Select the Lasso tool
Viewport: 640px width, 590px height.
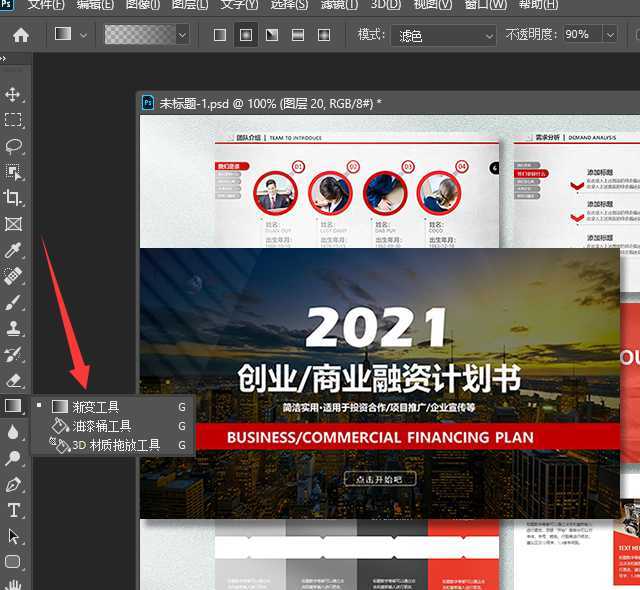13,146
